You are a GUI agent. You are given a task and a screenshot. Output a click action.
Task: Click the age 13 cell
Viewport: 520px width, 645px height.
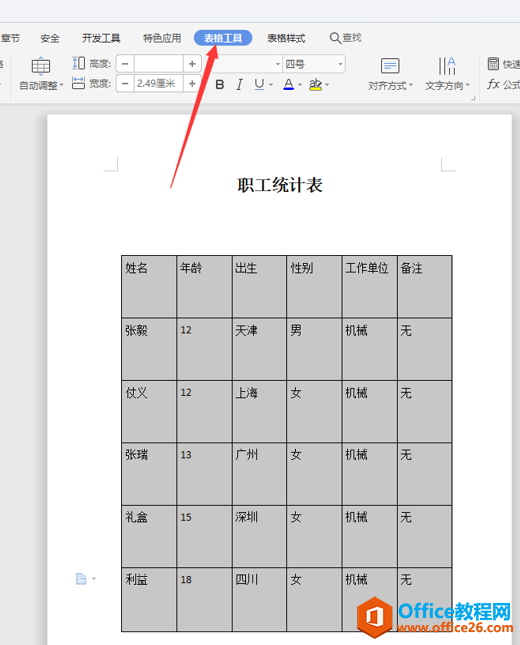(x=204, y=474)
